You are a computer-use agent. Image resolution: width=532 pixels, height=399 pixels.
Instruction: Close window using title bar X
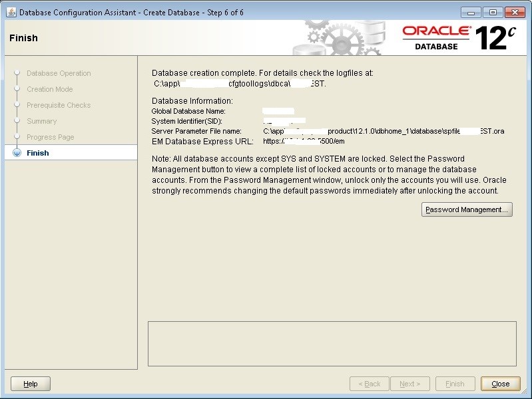coord(515,13)
